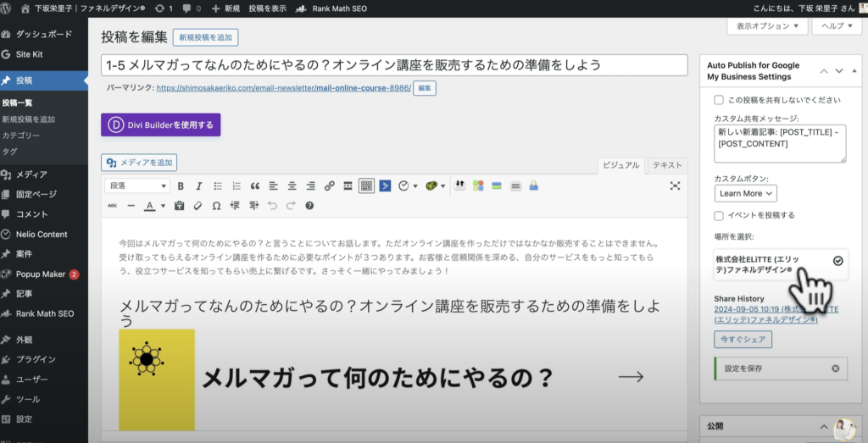Screen dimensions: 868x443
Task: Click the bulleted list icon
Action: pyautogui.click(x=218, y=186)
